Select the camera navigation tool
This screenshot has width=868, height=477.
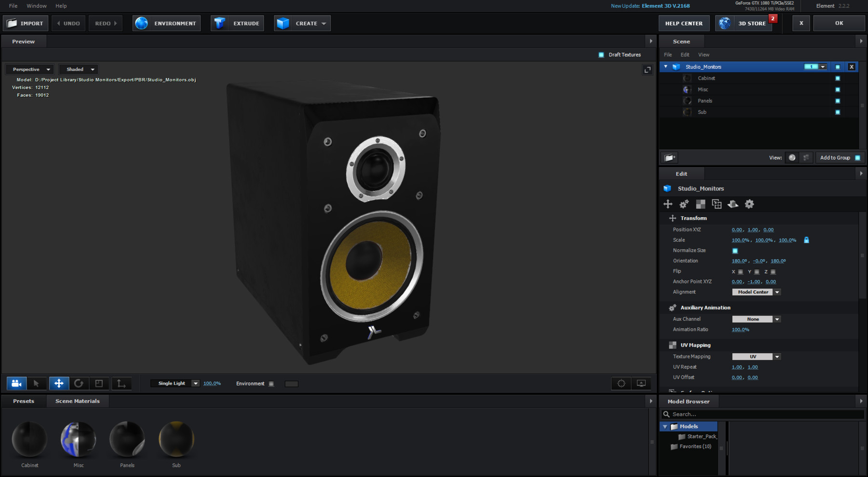click(16, 383)
